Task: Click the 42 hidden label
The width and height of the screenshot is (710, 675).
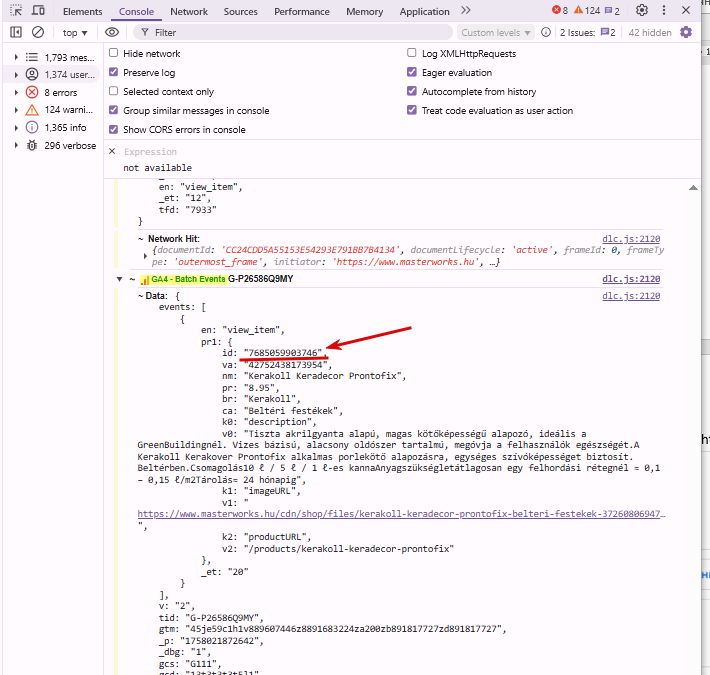Action: (x=650, y=33)
